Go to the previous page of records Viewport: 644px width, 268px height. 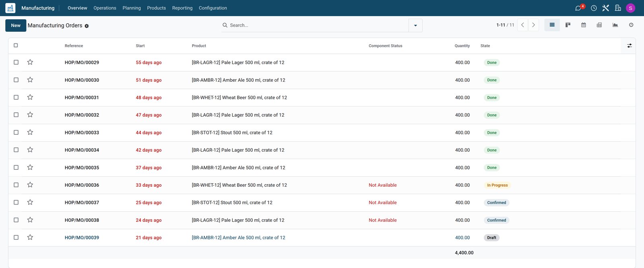click(x=522, y=25)
